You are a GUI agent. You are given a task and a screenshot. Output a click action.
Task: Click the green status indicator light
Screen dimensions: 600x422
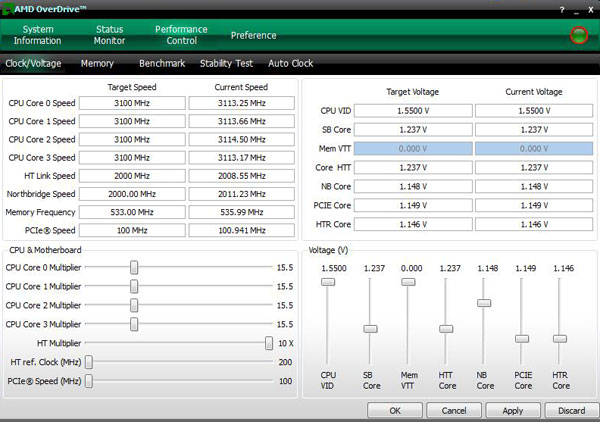point(579,35)
